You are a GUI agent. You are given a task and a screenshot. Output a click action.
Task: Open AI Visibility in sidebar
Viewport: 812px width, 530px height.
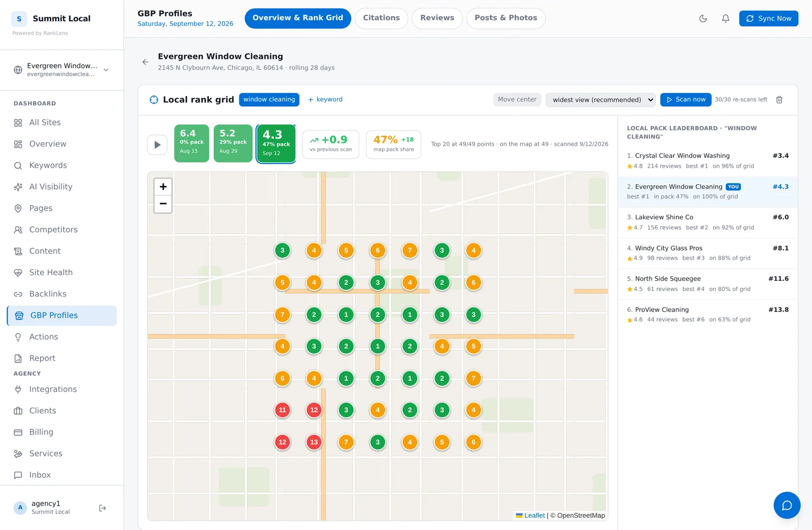(62, 187)
